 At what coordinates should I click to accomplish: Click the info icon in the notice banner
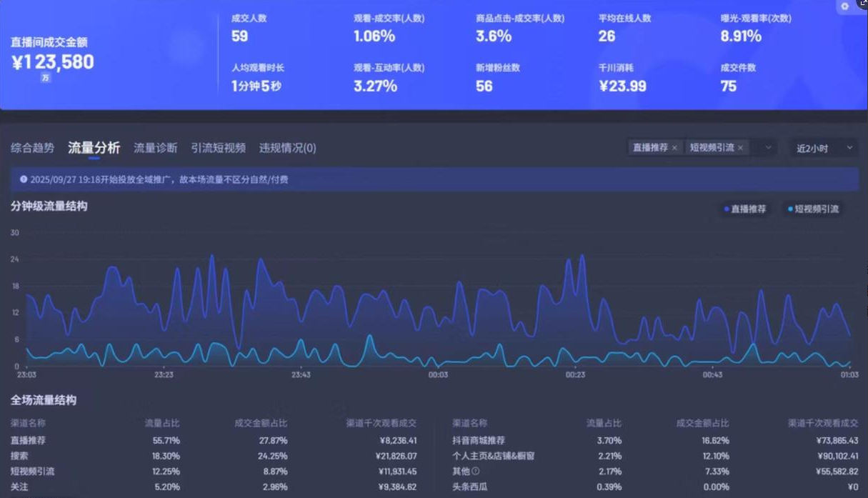pos(24,180)
